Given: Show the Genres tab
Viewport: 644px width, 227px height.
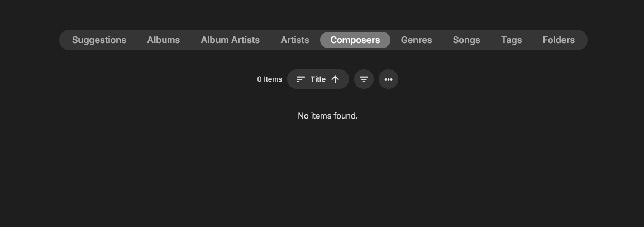Looking at the screenshot, I should coord(416,40).
